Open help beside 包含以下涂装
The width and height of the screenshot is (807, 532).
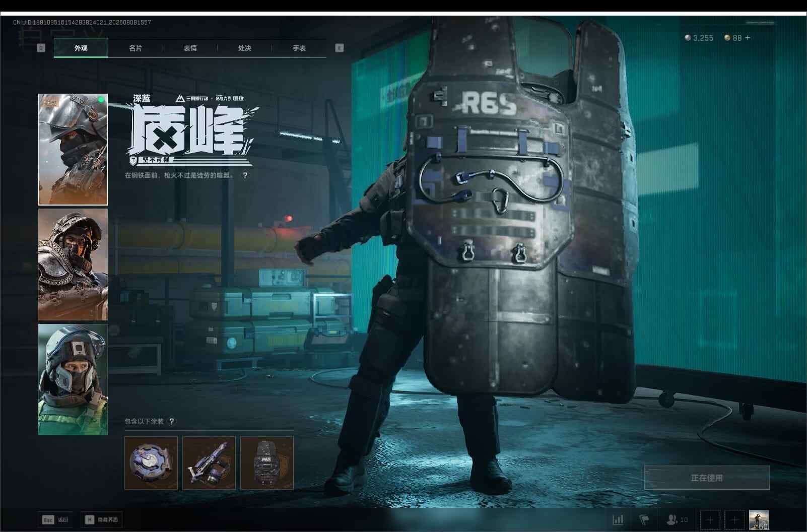click(x=171, y=421)
